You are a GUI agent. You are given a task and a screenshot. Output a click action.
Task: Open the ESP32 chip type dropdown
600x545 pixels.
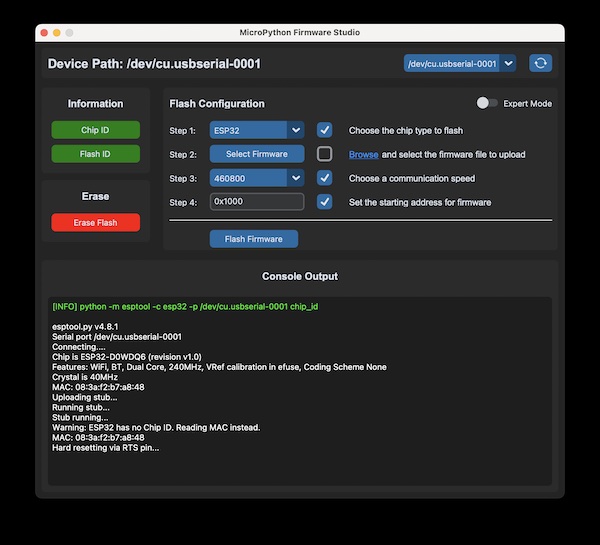[x=257, y=130]
